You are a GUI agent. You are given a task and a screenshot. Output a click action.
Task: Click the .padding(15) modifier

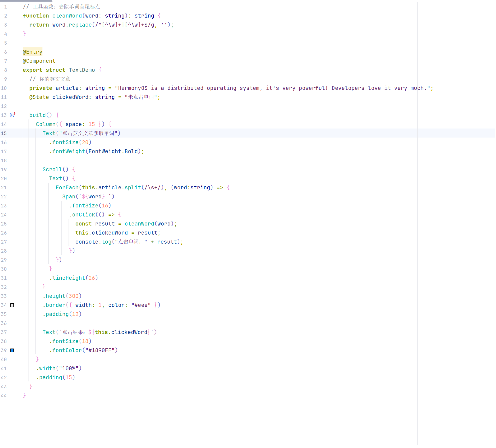click(x=55, y=377)
